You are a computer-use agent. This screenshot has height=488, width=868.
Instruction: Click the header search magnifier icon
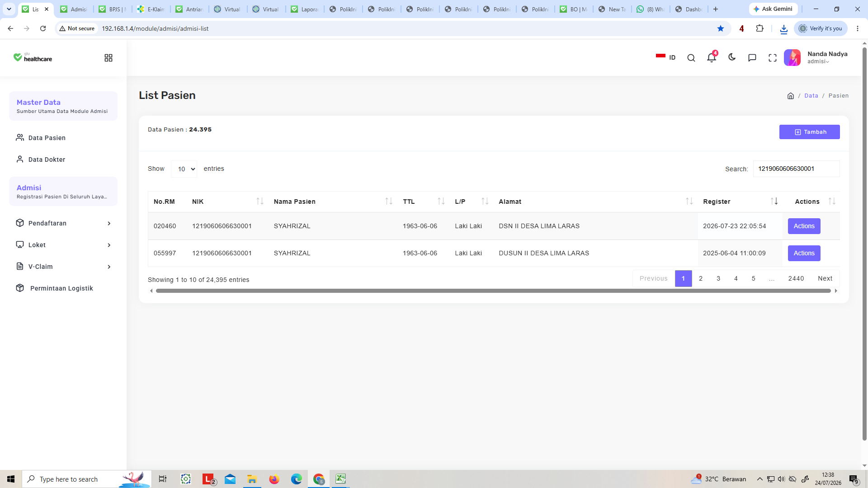[x=691, y=58]
